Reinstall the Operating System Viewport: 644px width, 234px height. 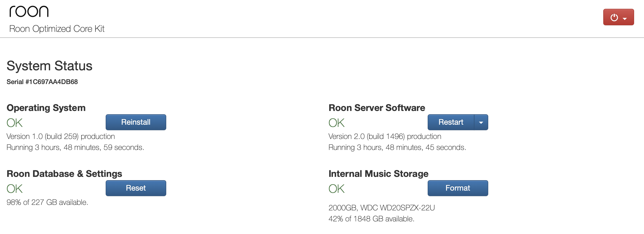[136, 122]
